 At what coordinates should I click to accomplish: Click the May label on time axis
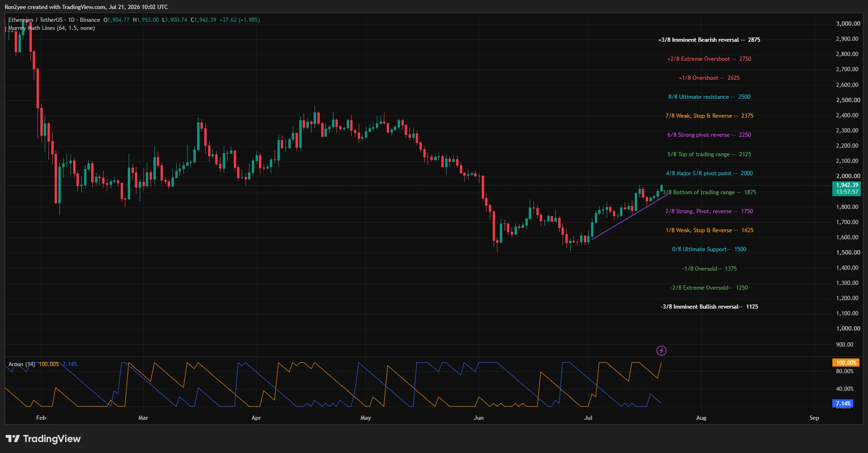[365, 418]
